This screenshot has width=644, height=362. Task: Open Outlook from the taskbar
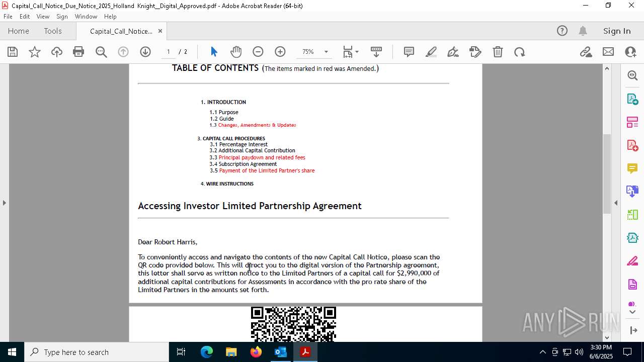(x=280, y=352)
